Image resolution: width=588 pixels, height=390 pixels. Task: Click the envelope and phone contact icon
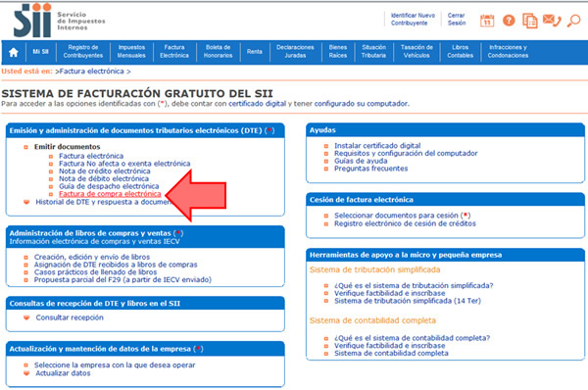(x=552, y=21)
